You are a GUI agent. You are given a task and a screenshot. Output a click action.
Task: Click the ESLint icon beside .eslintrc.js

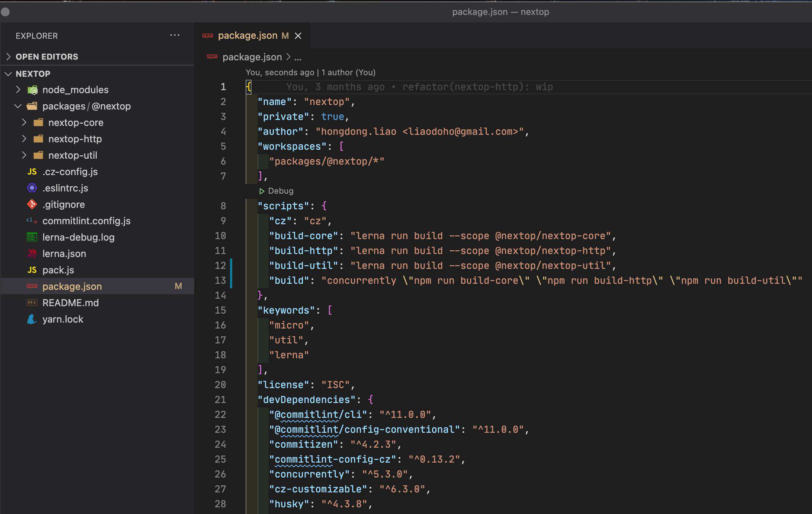pyautogui.click(x=32, y=188)
